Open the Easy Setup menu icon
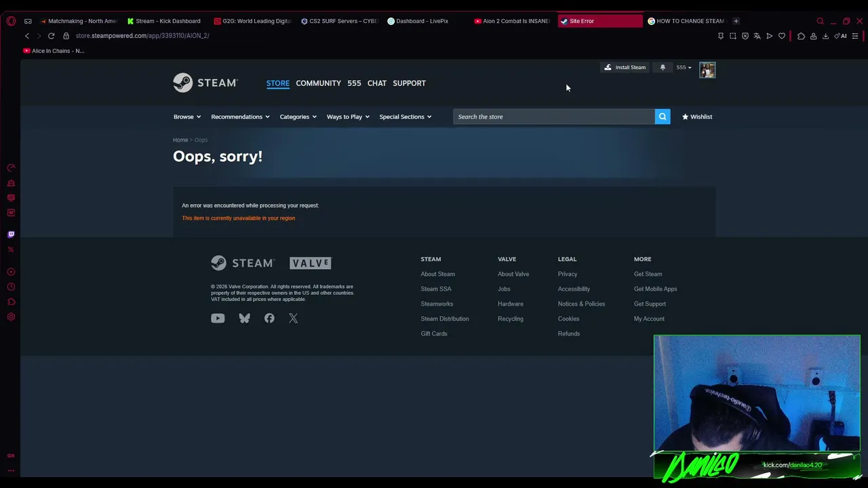The height and width of the screenshot is (488, 868). pos(855,36)
